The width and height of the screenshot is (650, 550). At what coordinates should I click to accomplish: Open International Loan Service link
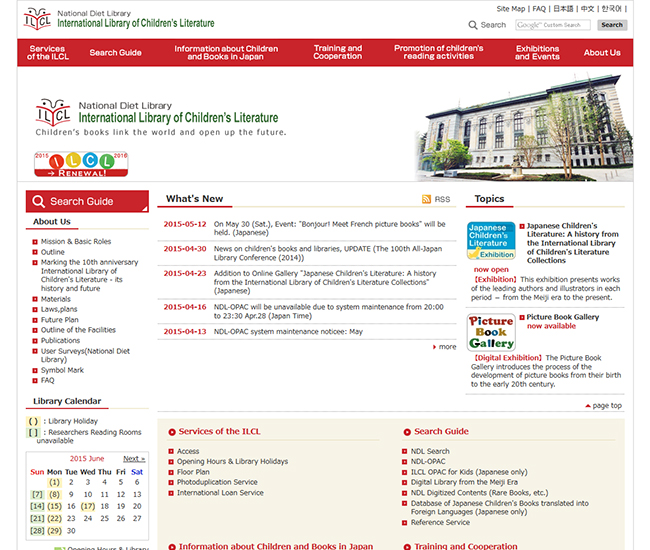[x=220, y=492]
